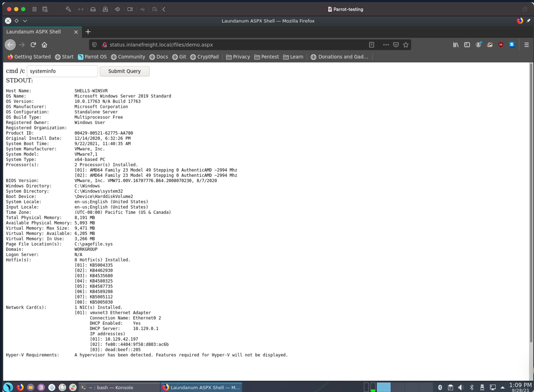Click the page vertical scrollbar
Viewport: 534px width, 392px height.
click(531, 203)
